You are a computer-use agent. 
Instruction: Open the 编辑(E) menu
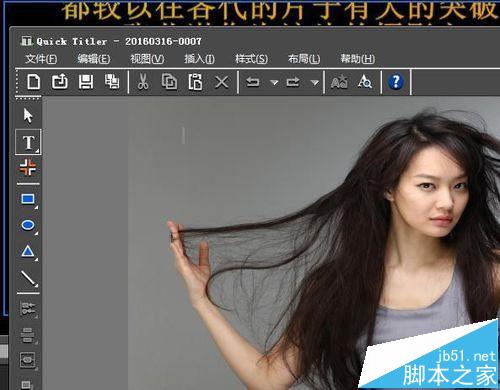(x=94, y=59)
